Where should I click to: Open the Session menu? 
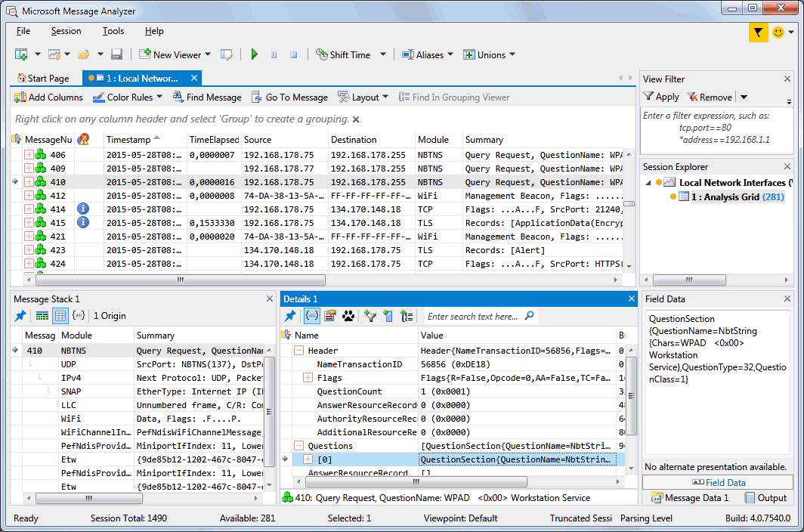(x=66, y=31)
